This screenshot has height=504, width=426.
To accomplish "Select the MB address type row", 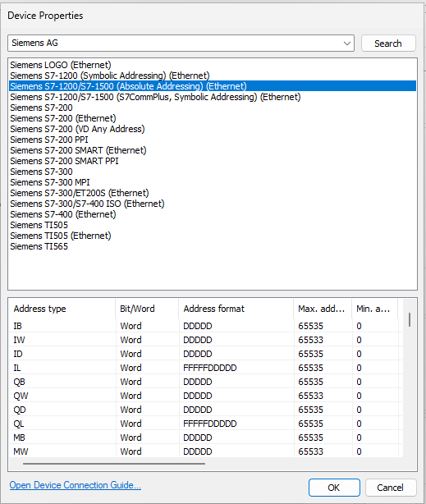I will pyautogui.click(x=206, y=438).
